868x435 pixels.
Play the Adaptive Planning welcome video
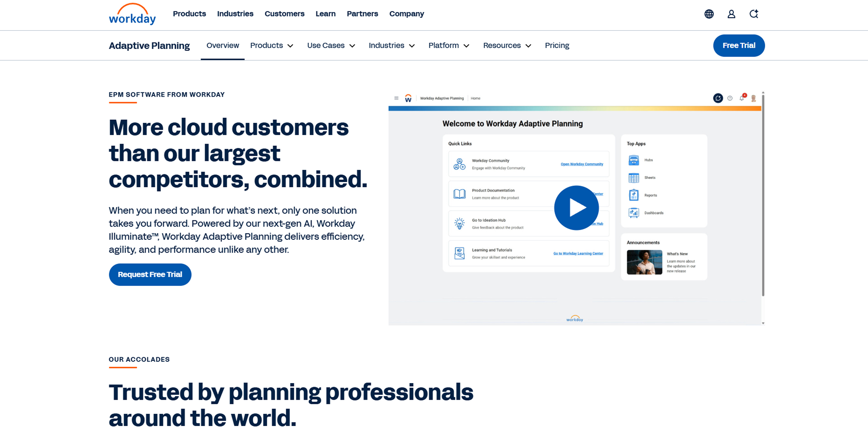point(576,208)
